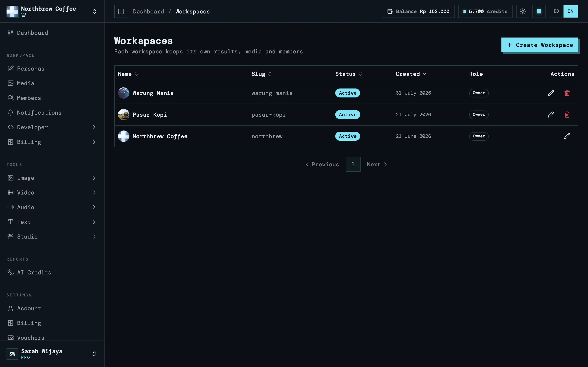Toggle the light/dark theme sun icon
The height and width of the screenshot is (367, 588).
[523, 11]
